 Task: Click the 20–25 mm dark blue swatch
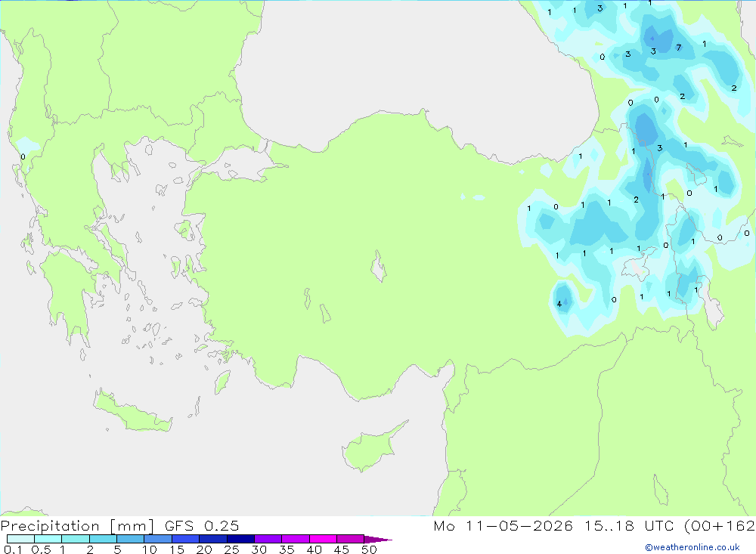(x=213, y=539)
